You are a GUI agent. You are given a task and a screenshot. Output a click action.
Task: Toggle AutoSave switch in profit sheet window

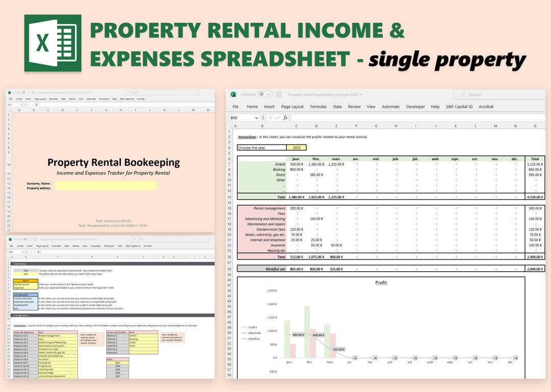pyautogui.click(x=265, y=94)
